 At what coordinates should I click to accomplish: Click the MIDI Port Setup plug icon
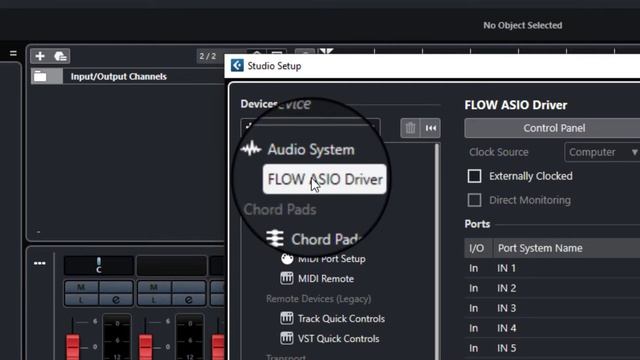click(x=287, y=258)
